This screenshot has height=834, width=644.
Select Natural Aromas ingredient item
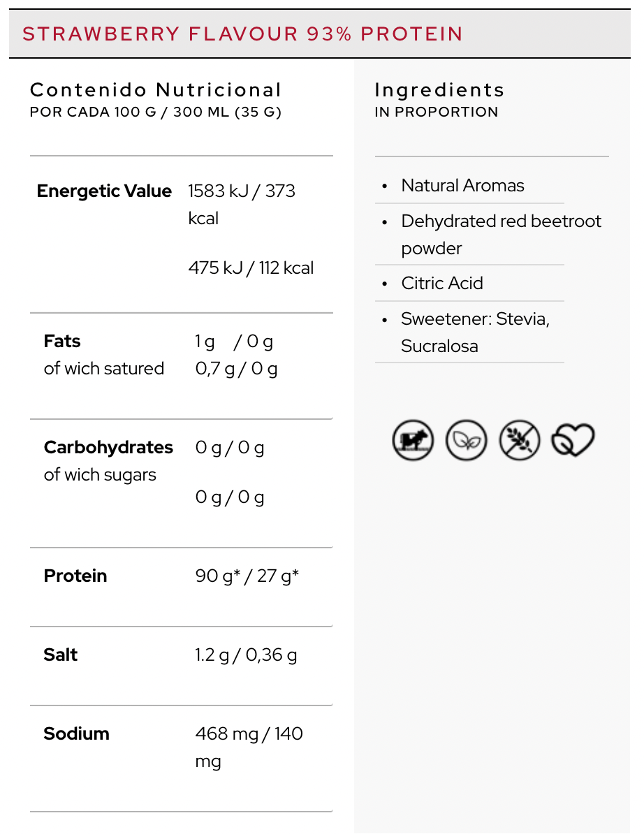click(462, 186)
